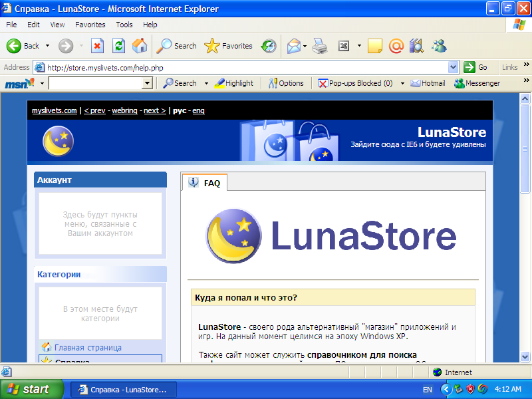Click the Mail envelope icon
The width and height of the screenshot is (532, 399).
click(293, 46)
